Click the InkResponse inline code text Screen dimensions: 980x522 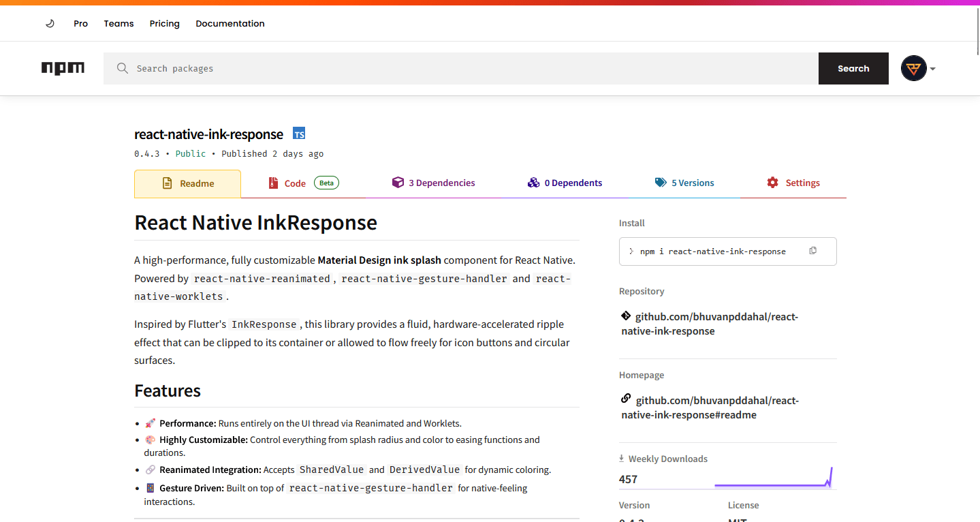point(264,324)
